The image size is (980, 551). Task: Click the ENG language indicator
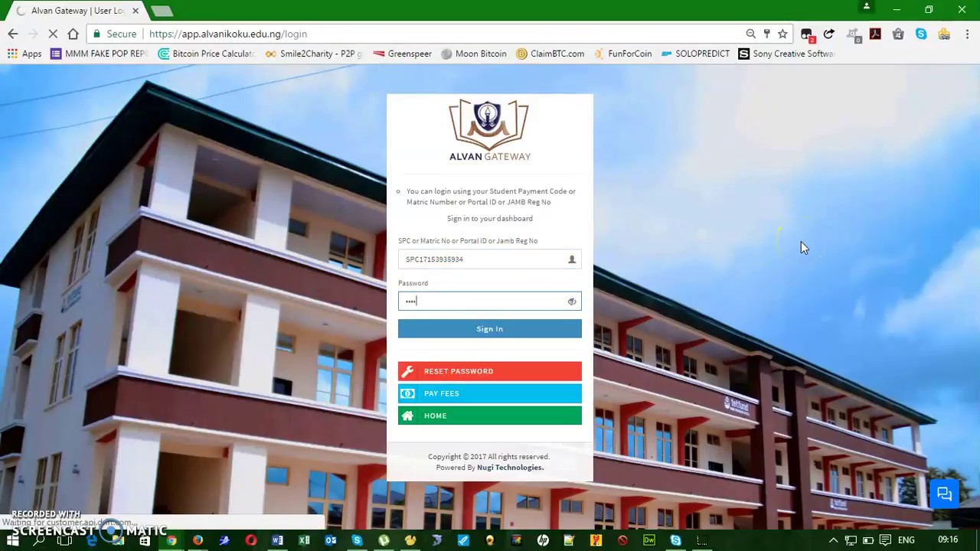pyautogui.click(x=906, y=540)
